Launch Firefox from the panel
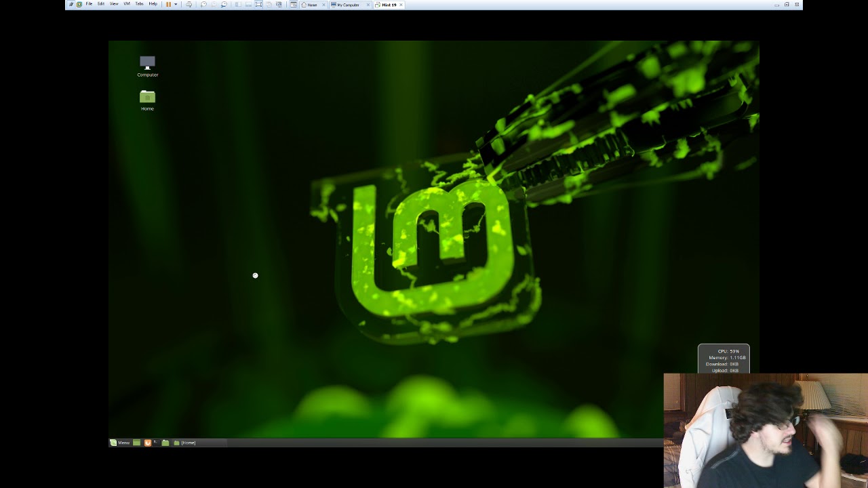Screen dimensions: 868x488 point(148,443)
